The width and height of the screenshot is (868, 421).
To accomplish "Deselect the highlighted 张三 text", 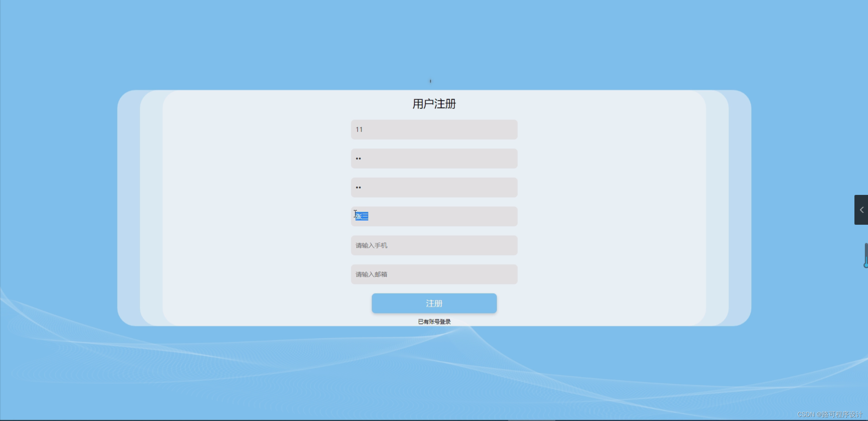I will [361, 216].
